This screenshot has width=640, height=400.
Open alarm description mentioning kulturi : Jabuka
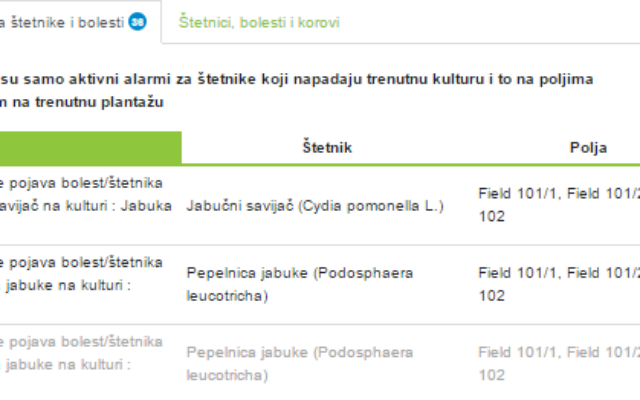tap(86, 194)
